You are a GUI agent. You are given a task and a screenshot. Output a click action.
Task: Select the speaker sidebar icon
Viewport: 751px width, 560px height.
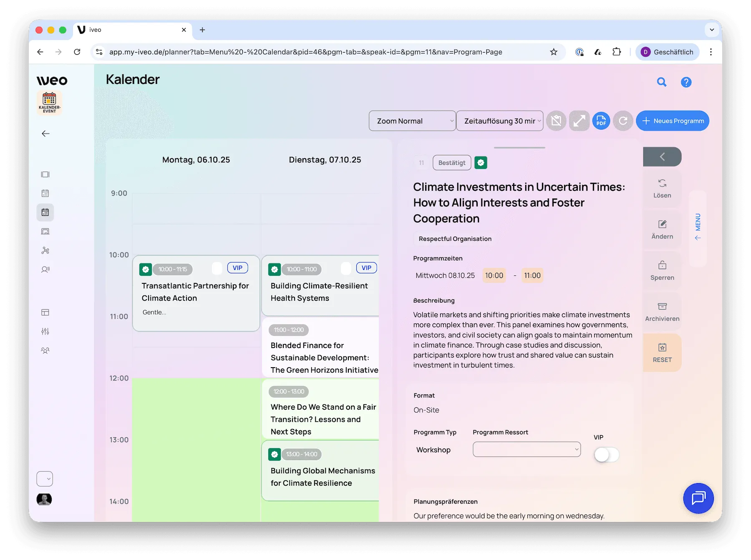click(45, 270)
